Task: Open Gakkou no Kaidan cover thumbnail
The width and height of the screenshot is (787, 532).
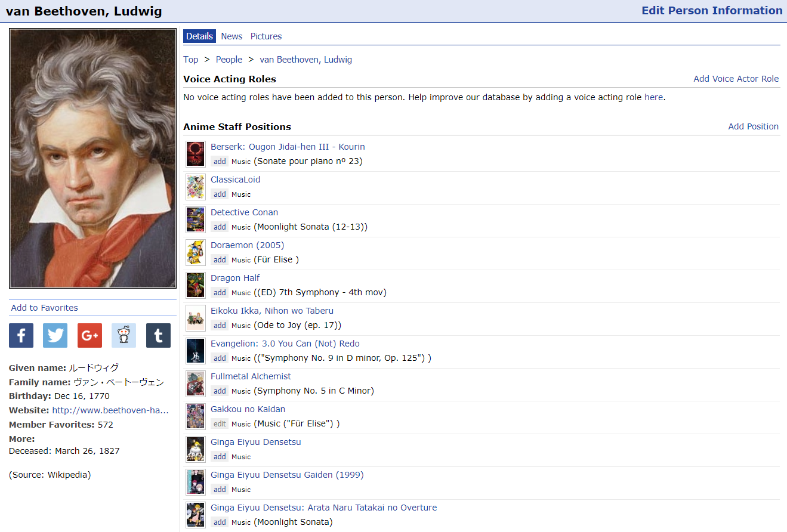Action: [x=195, y=416]
